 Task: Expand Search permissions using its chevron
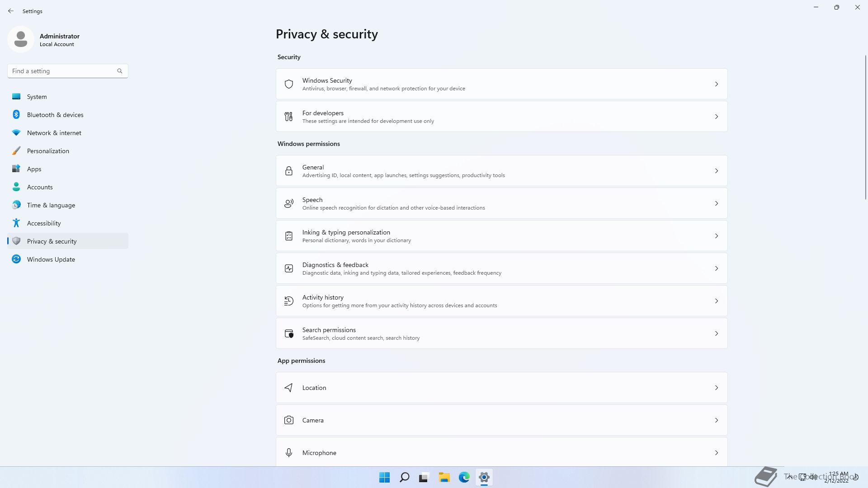(716, 333)
